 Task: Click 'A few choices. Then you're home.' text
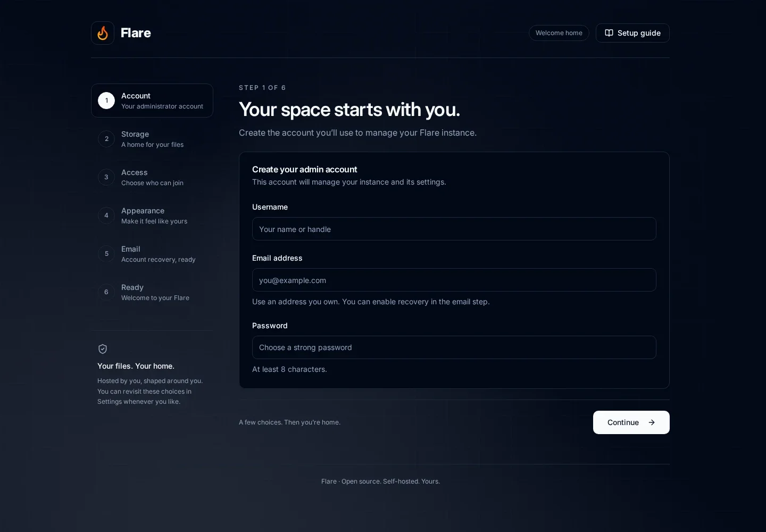coord(289,422)
